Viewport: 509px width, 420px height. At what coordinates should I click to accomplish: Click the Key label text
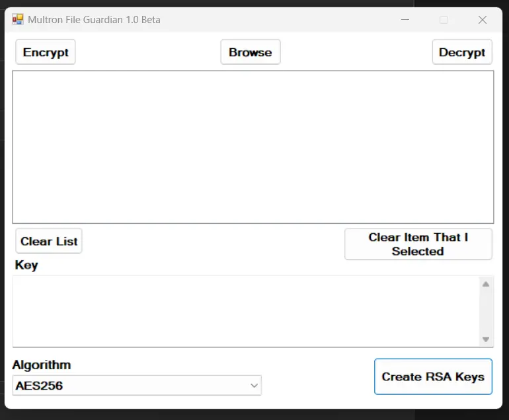[x=26, y=265]
